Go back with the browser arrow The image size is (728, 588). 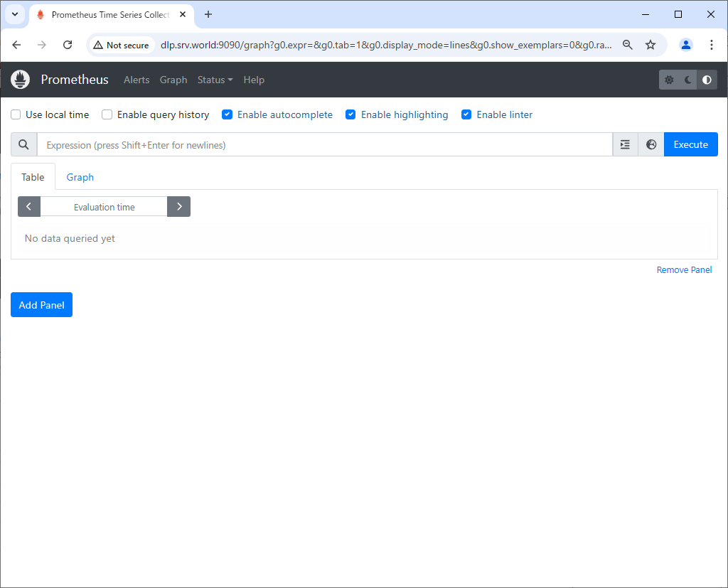point(17,45)
